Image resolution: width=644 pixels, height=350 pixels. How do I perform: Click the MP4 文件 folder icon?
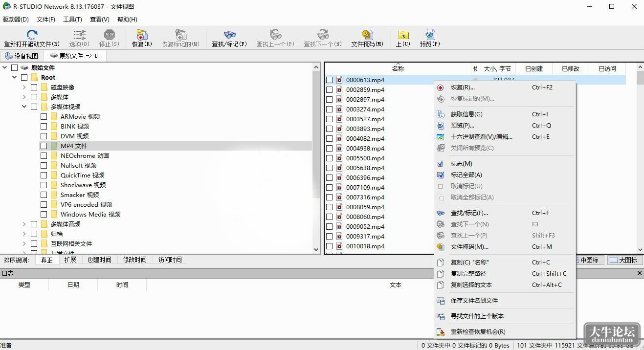tap(54, 146)
